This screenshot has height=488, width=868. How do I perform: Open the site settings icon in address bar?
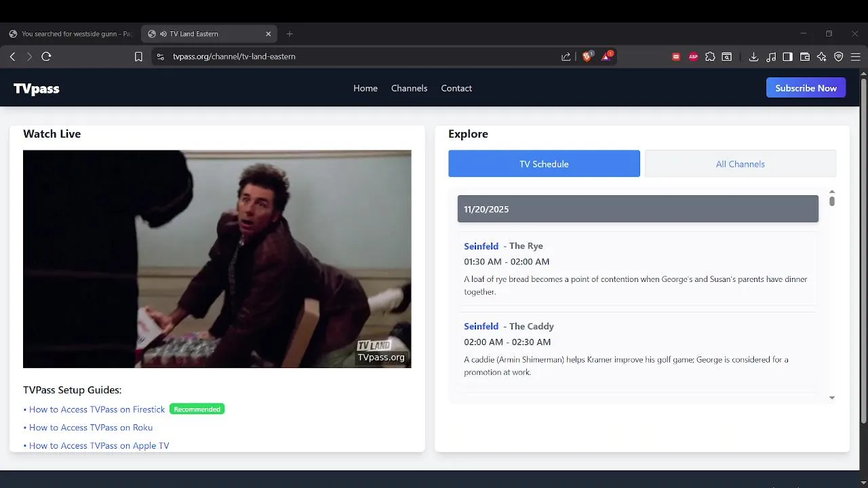click(160, 57)
